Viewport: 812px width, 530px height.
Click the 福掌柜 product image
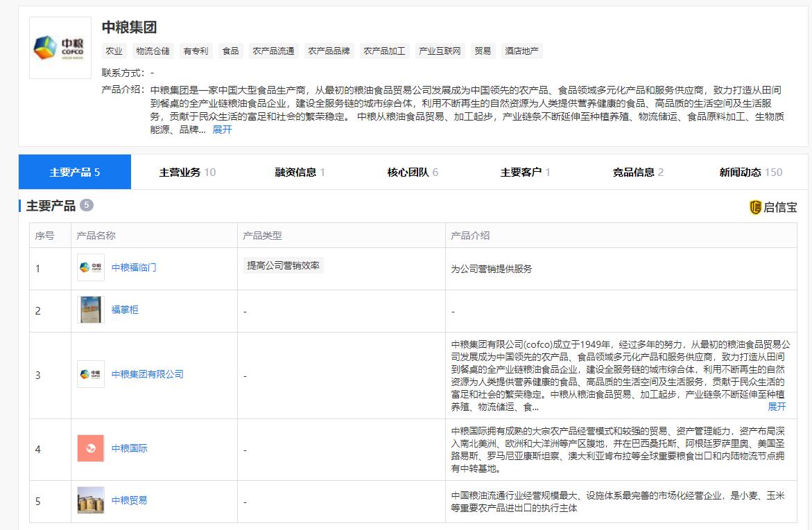[91, 310]
